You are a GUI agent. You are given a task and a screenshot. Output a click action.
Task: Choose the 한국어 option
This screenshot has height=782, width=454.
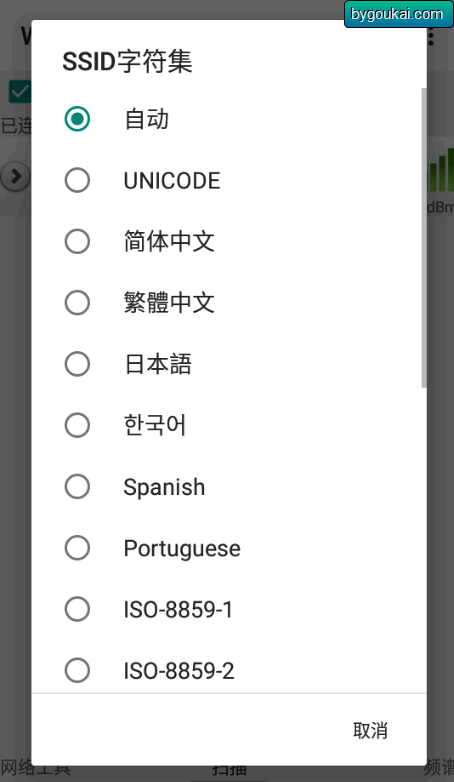[x=229, y=425]
